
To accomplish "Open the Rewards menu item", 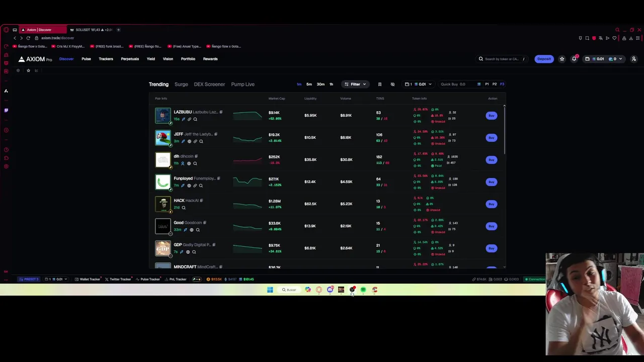I will [x=210, y=59].
